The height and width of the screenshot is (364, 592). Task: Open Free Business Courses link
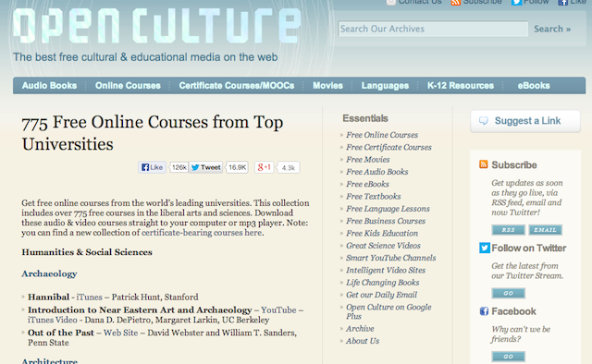386,221
